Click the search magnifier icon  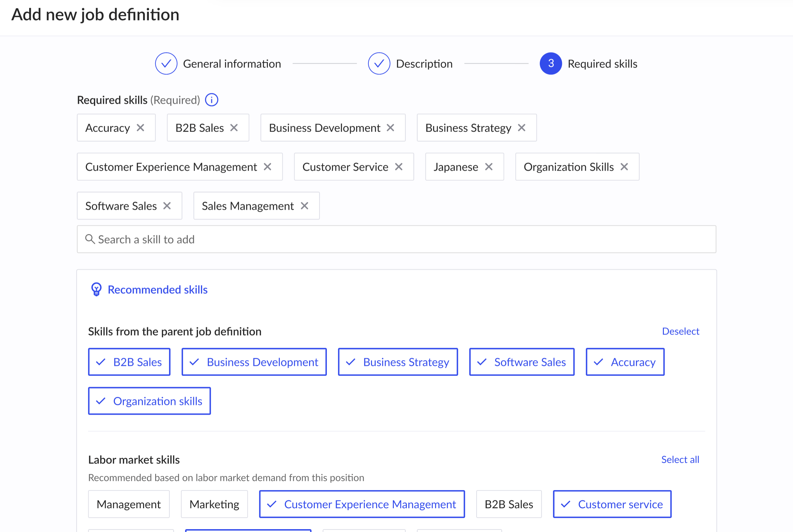(x=90, y=239)
